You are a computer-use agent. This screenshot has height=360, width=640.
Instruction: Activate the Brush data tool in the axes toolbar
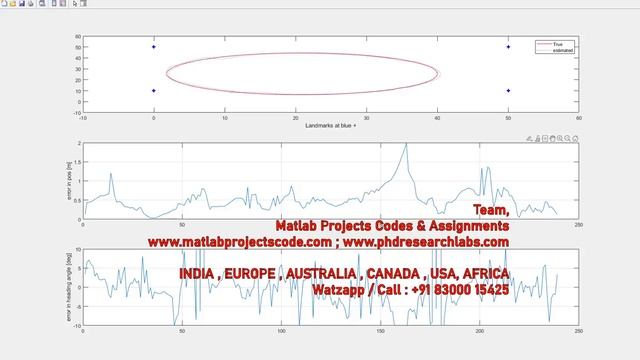[x=538, y=139]
